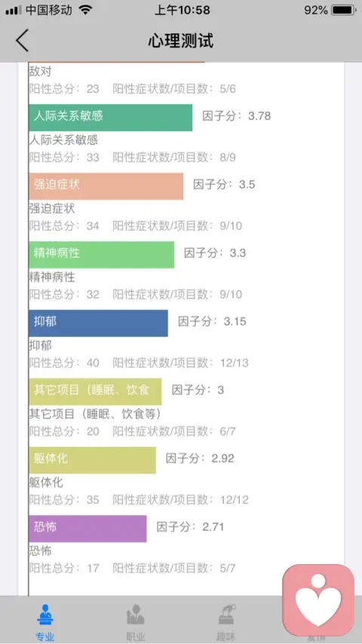
Task: Tap the back arrow icon
Action: (22, 40)
